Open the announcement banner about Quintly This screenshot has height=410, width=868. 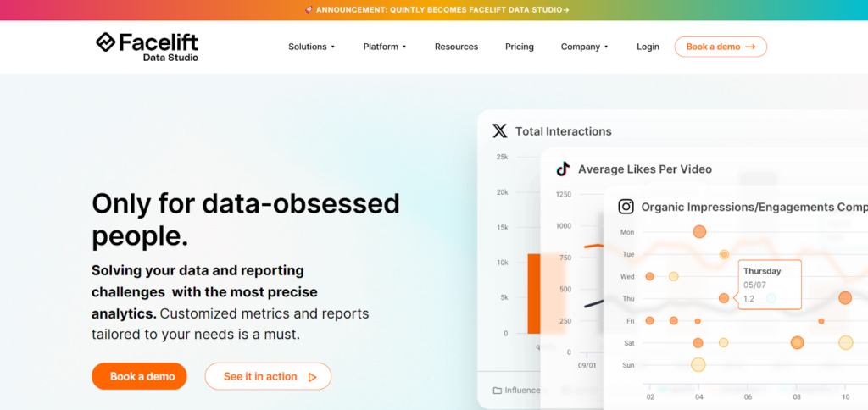437,10
